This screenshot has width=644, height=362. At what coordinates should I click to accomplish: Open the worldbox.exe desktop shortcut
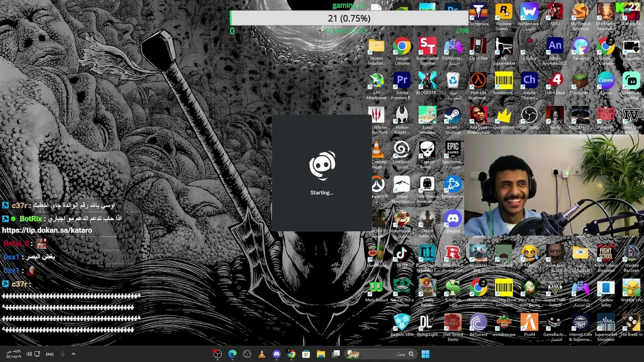[x=504, y=325]
